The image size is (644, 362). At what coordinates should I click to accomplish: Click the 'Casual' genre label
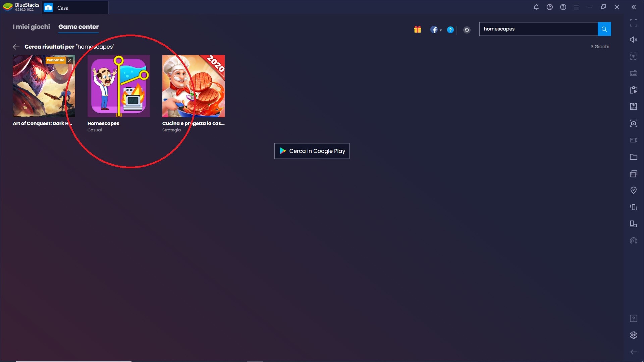click(x=95, y=130)
